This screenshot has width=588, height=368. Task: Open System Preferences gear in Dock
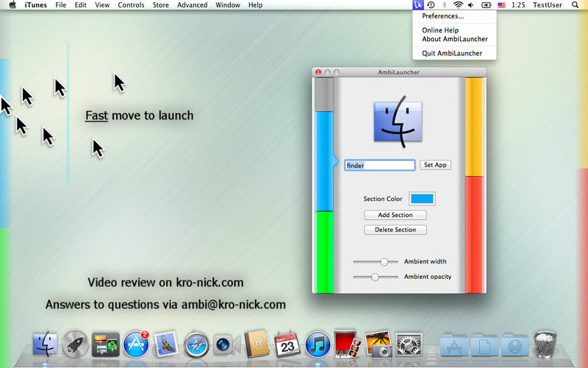click(x=409, y=344)
